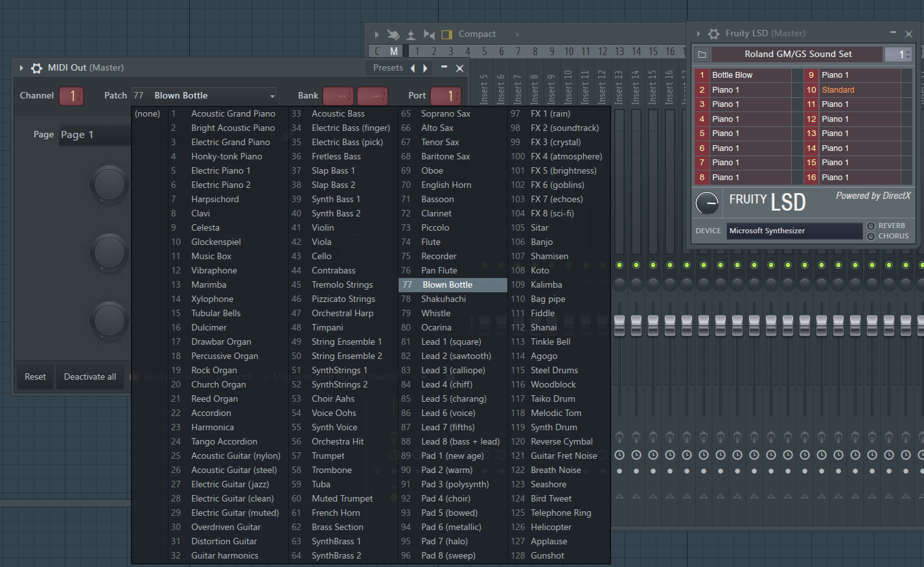Image resolution: width=924 pixels, height=567 pixels.
Task: Click the Port number stepper in MIDI Out
Action: pos(446,96)
